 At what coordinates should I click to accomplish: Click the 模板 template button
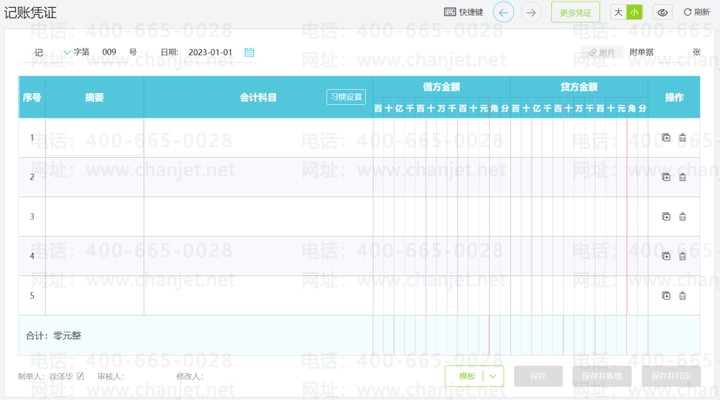point(467,376)
